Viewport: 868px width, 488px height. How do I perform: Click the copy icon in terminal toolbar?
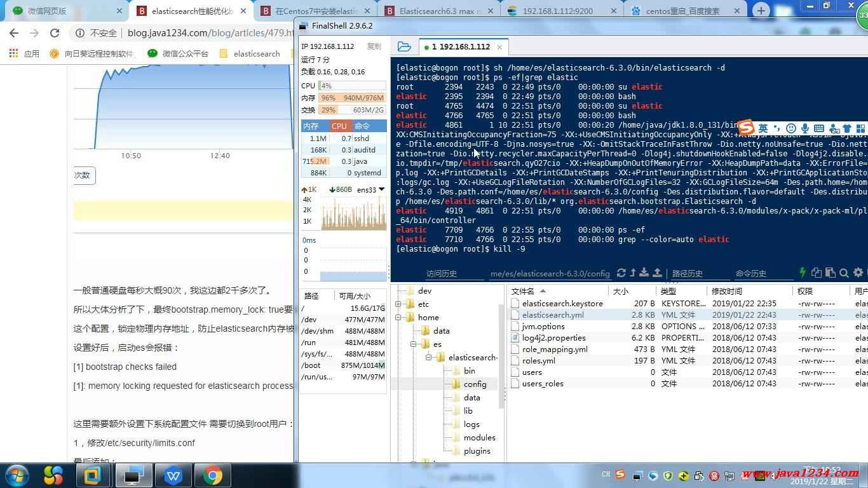(817, 273)
